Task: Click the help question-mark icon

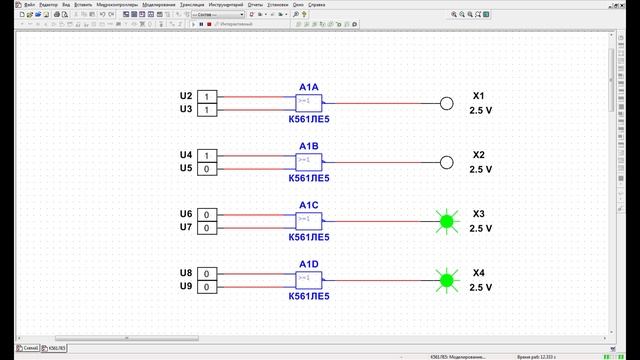Action: click(x=304, y=14)
